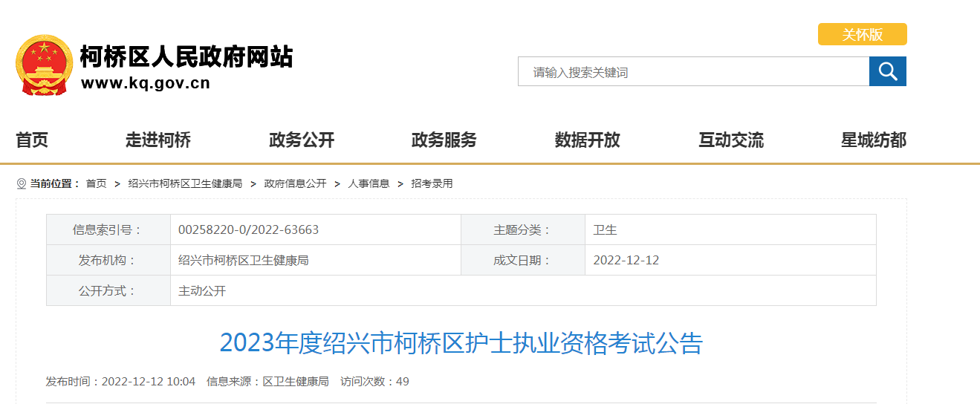Click the 主动公开 value cell
Screen dimensions: 980x404
point(523,291)
